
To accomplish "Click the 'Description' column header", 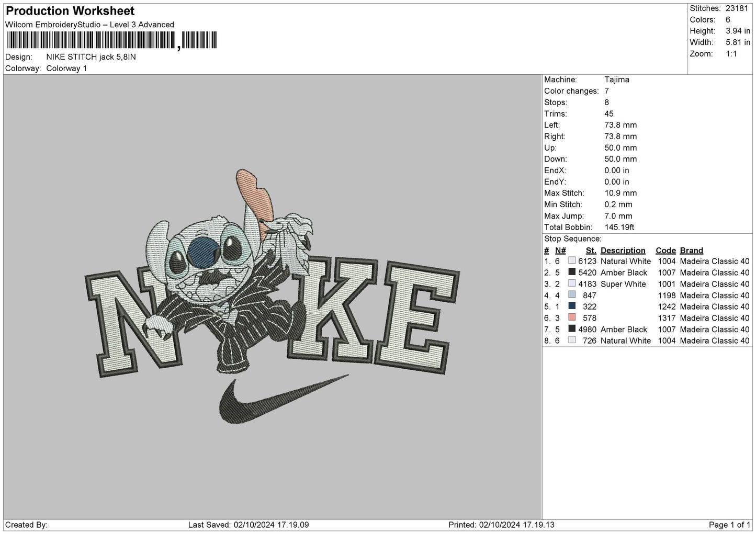I will coord(623,251).
